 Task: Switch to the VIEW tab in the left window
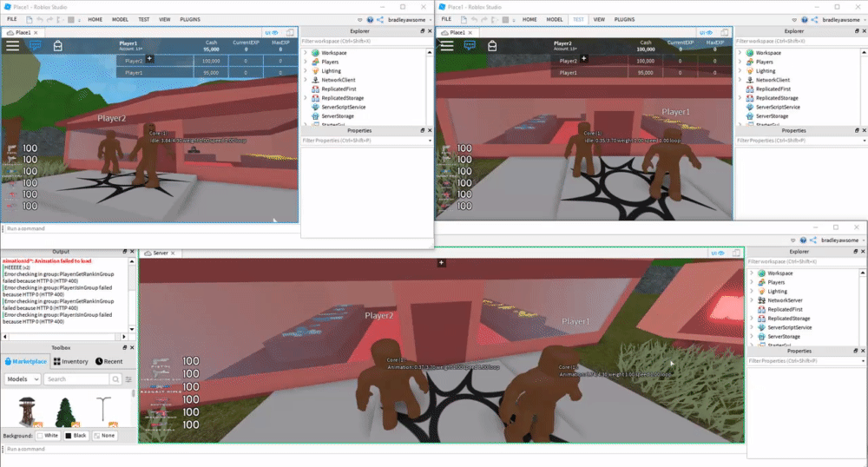(165, 19)
